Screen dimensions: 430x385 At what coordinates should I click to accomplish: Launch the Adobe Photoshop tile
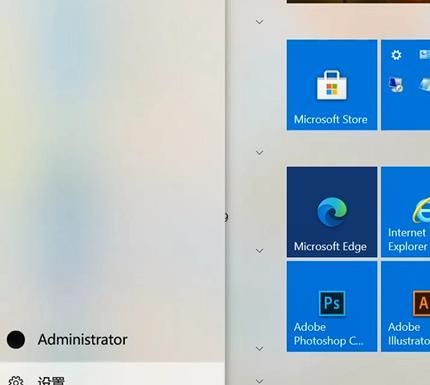[x=332, y=306]
